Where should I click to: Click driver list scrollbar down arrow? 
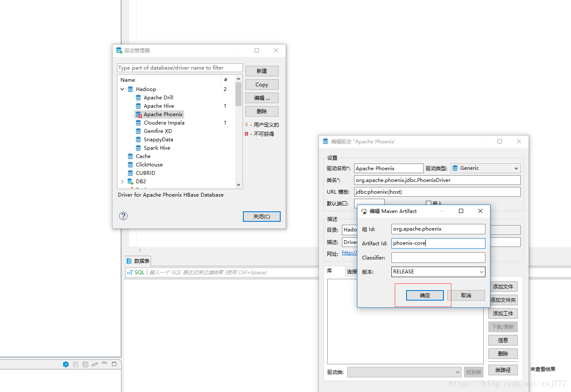coord(238,185)
